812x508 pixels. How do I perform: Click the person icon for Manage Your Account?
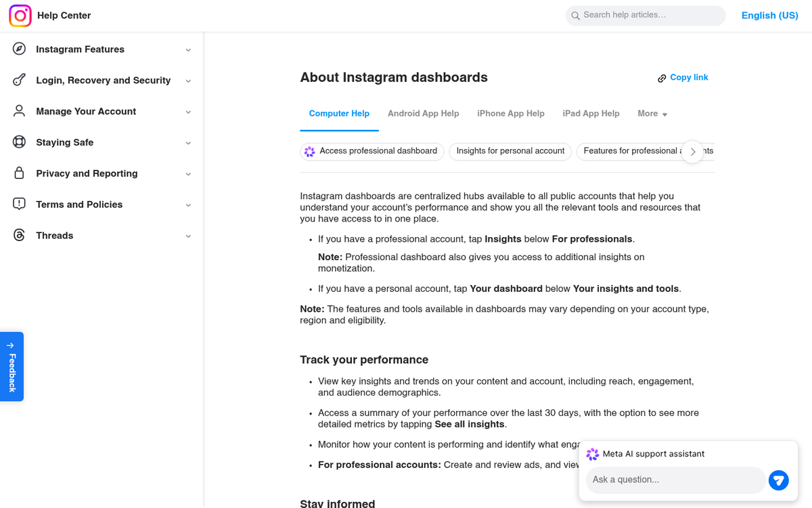(x=20, y=111)
